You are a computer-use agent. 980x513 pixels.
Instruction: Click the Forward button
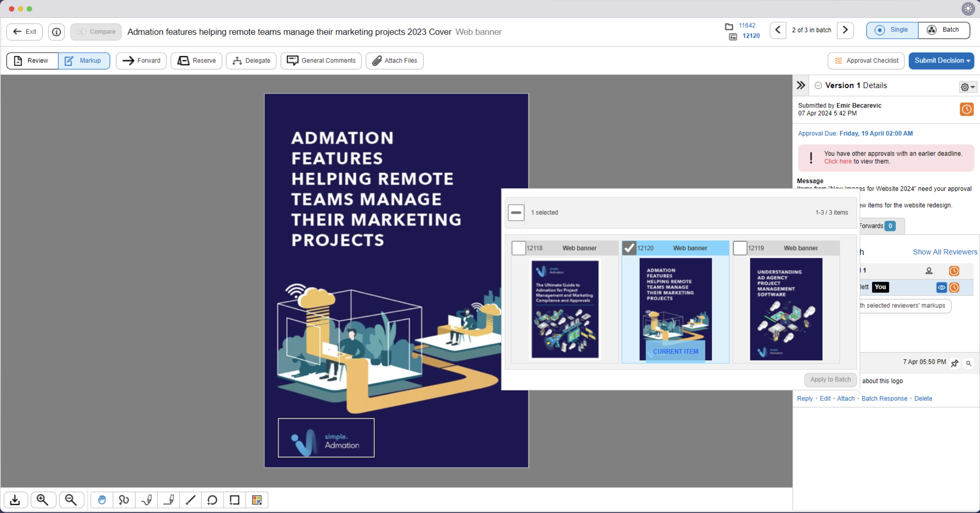coord(141,61)
